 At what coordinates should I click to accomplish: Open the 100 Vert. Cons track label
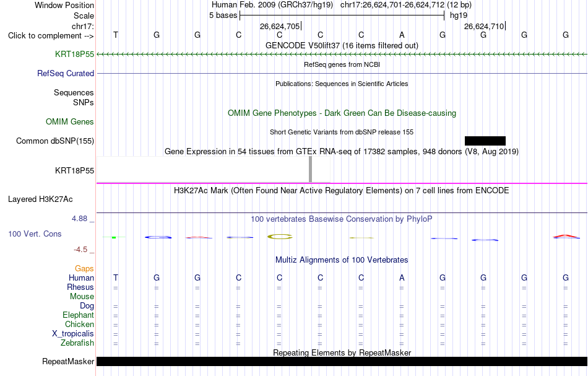[35, 234]
